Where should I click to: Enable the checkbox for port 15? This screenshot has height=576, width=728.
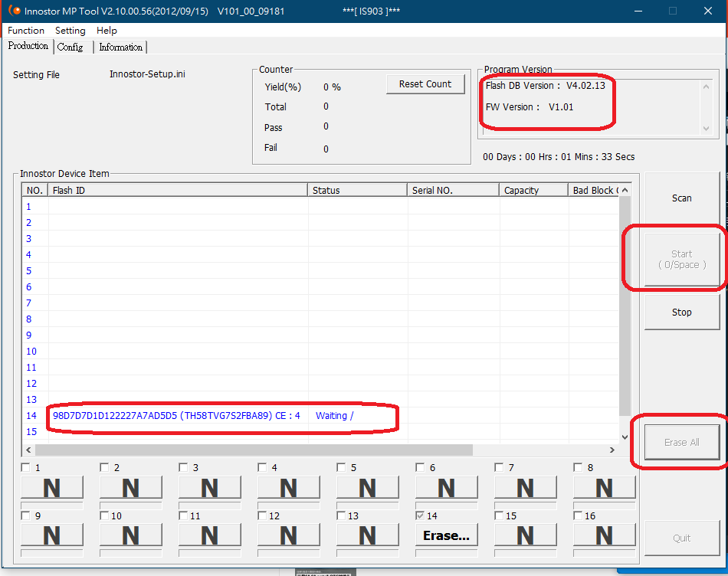click(499, 515)
